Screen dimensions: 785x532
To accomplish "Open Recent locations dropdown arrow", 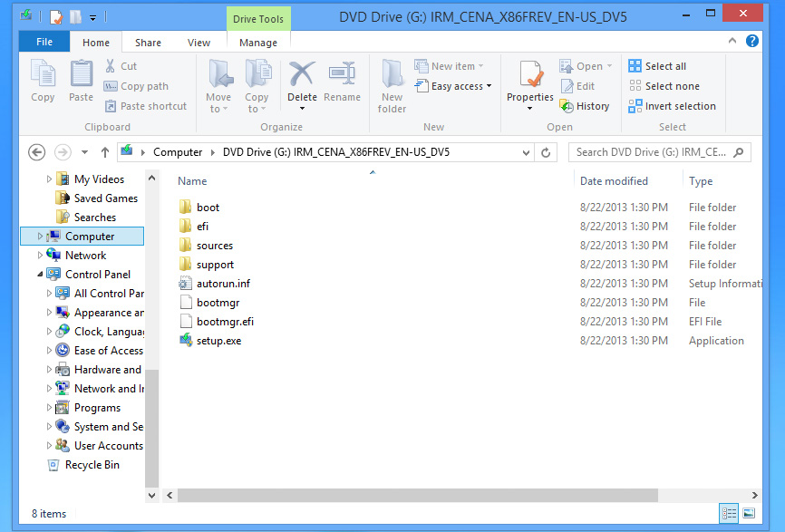I will pyautogui.click(x=84, y=152).
